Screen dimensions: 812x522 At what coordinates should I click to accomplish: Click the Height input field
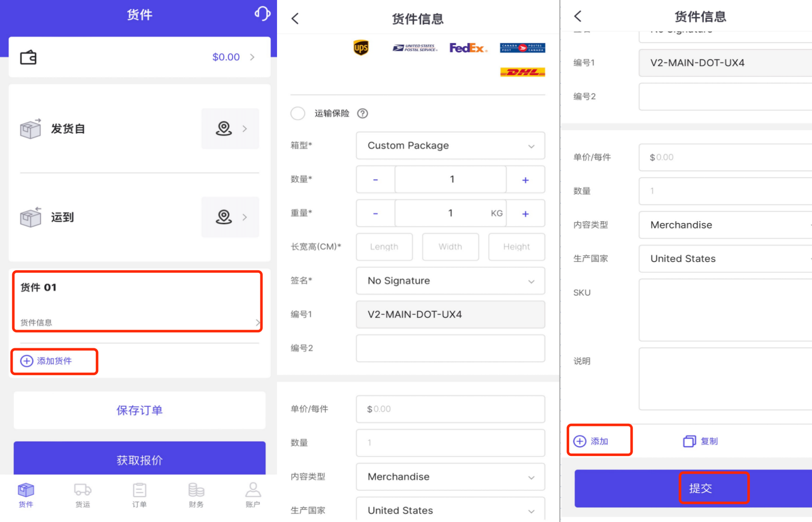[517, 247]
